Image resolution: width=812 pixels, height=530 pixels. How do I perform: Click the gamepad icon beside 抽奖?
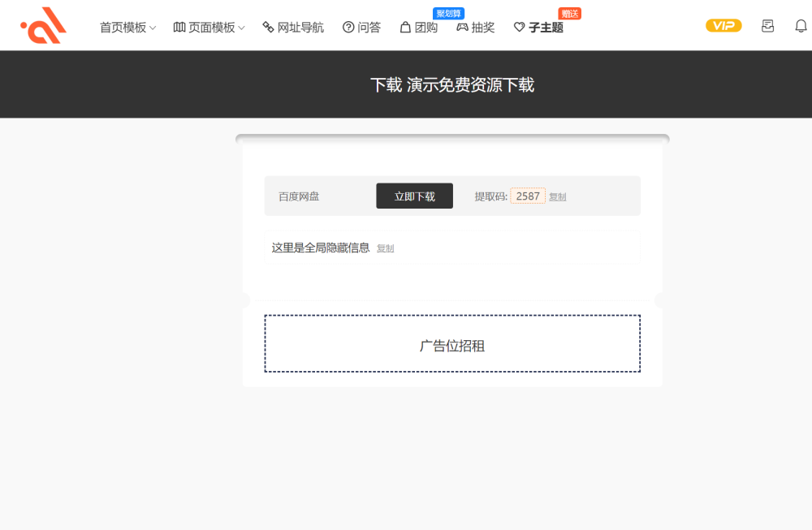pos(462,27)
